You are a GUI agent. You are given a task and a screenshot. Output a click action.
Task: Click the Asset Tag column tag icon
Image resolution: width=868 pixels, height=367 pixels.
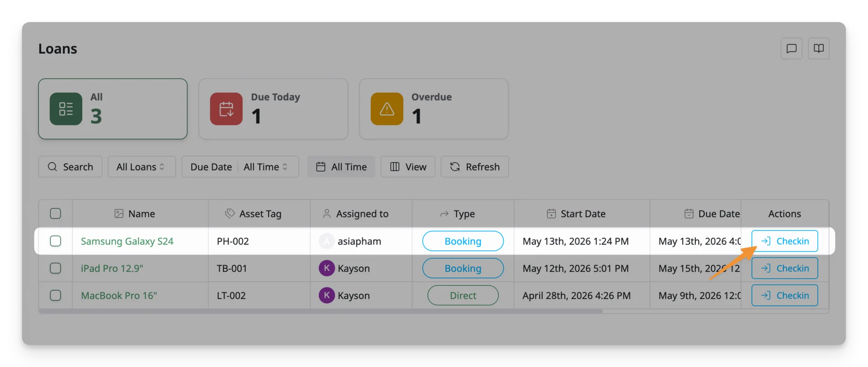[230, 213]
